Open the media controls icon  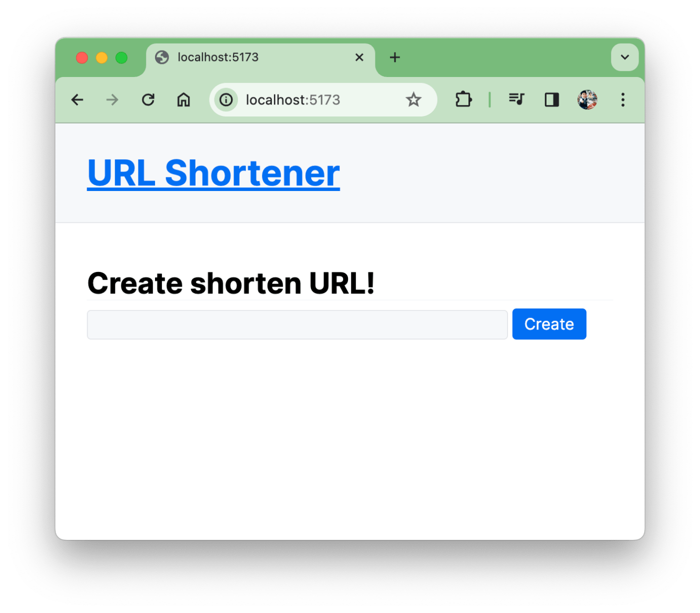[516, 99]
